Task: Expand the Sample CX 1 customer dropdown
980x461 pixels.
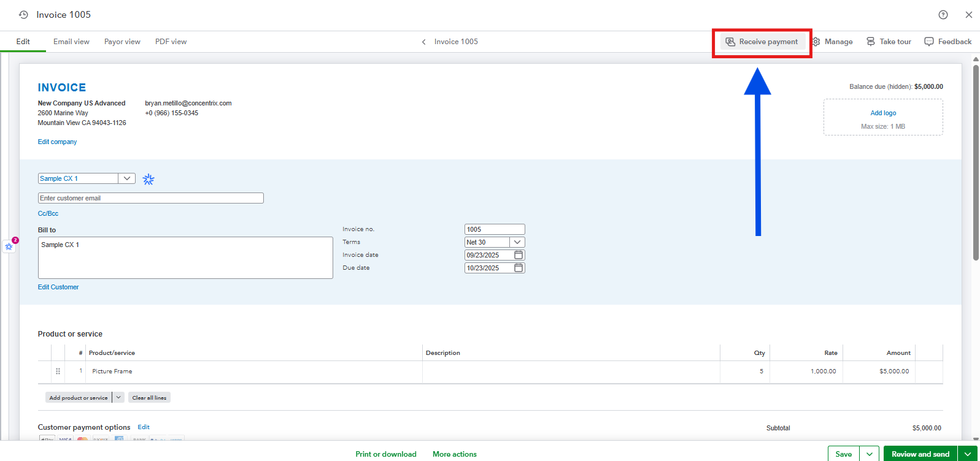Action: (x=126, y=178)
